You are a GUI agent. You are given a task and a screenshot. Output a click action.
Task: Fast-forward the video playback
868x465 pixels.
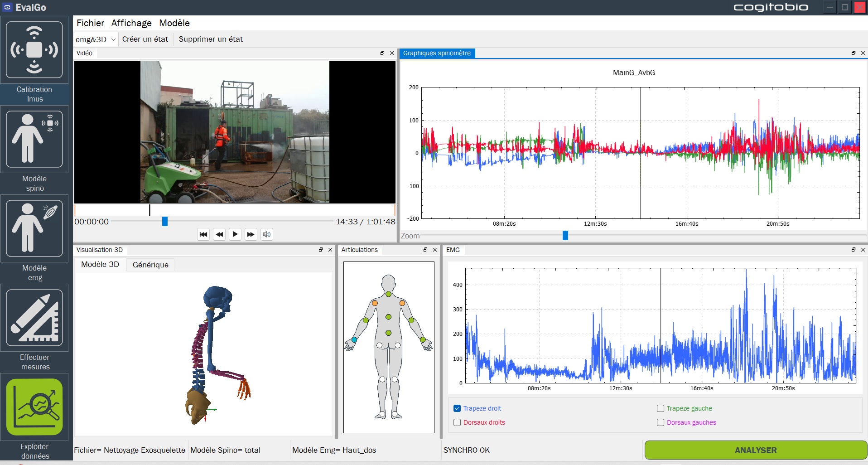(251, 234)
